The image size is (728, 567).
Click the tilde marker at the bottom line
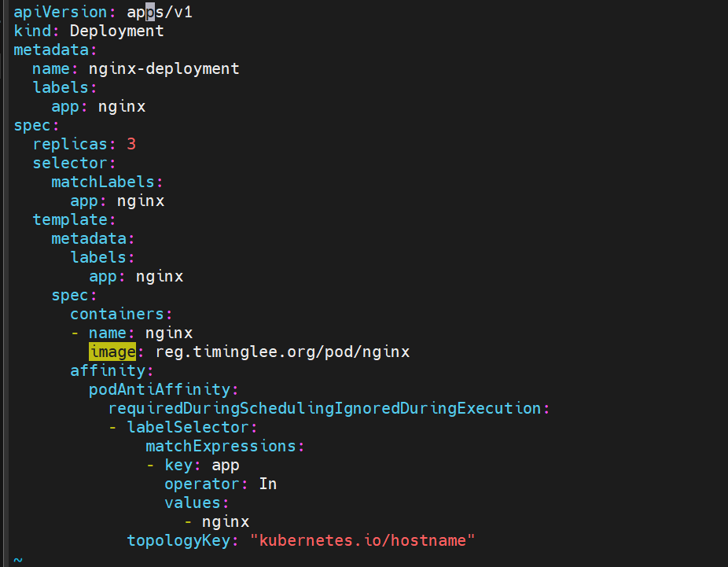point(18,560)
